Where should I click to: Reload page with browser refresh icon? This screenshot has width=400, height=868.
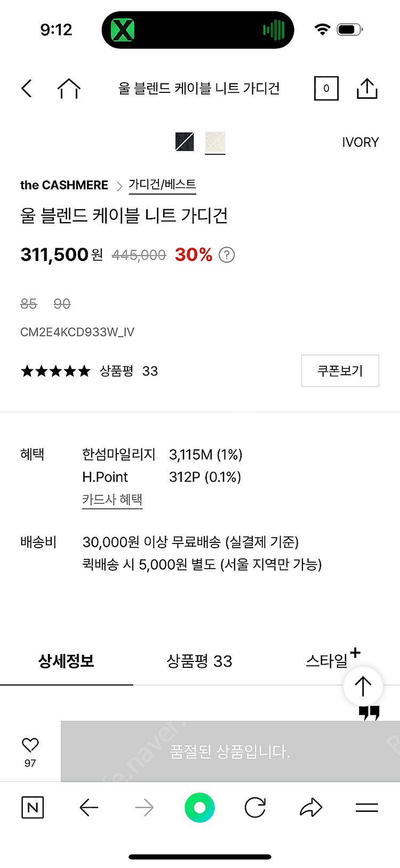pyautogui.click(x=255, y=808)
